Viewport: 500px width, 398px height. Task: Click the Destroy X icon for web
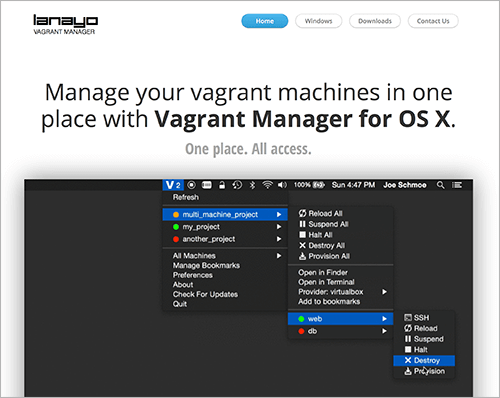point(408,360)
